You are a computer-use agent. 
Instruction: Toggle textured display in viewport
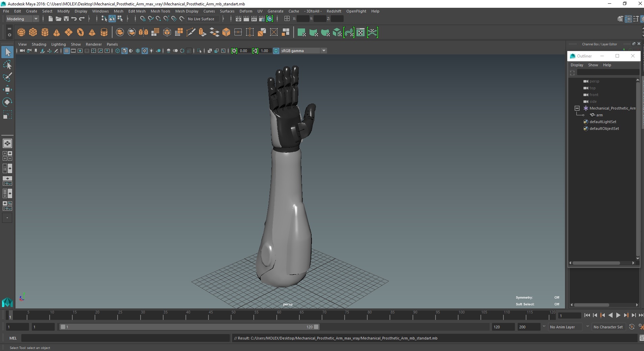[x=145, y=51]
